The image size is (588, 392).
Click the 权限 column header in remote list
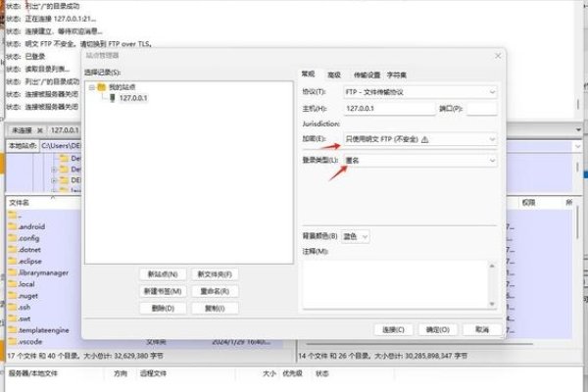[528, 203]
